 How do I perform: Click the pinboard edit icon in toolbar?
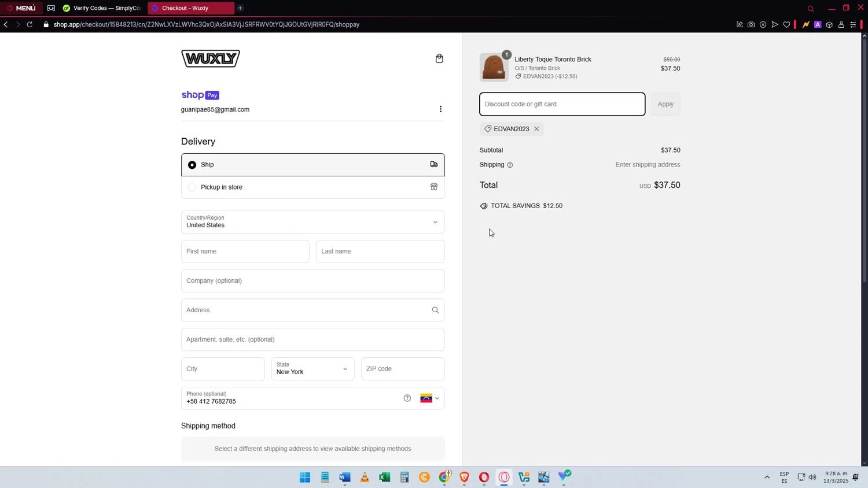[x=740, y=25]
